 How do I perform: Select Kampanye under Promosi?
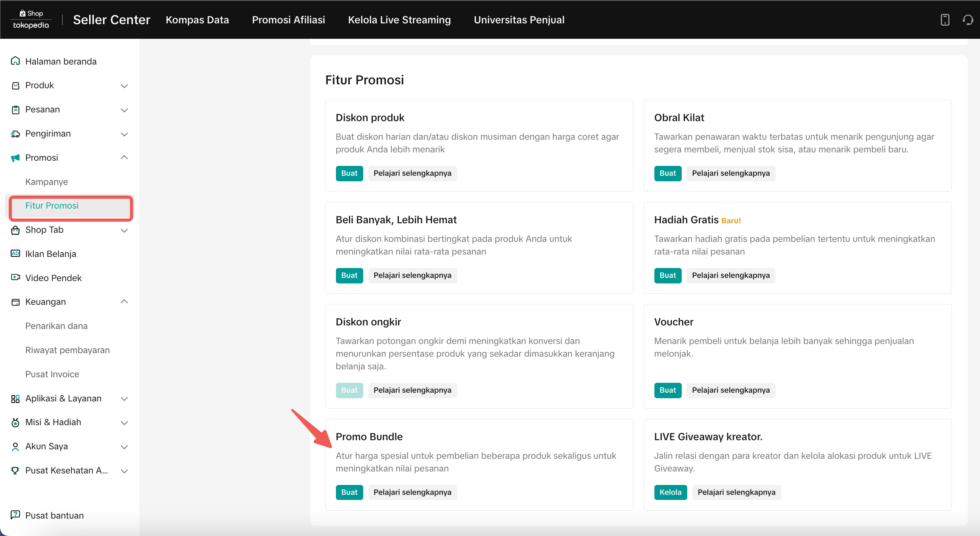click(47, 182)
